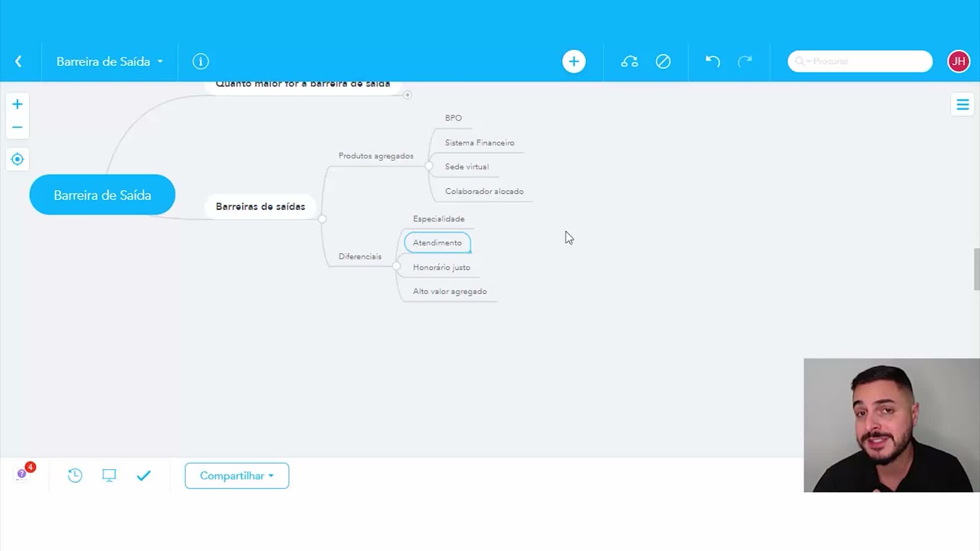The width and height of the screenshot is (980, 551).
Task: Open the side panel hamburger menu
Action: tap(963, 105)
